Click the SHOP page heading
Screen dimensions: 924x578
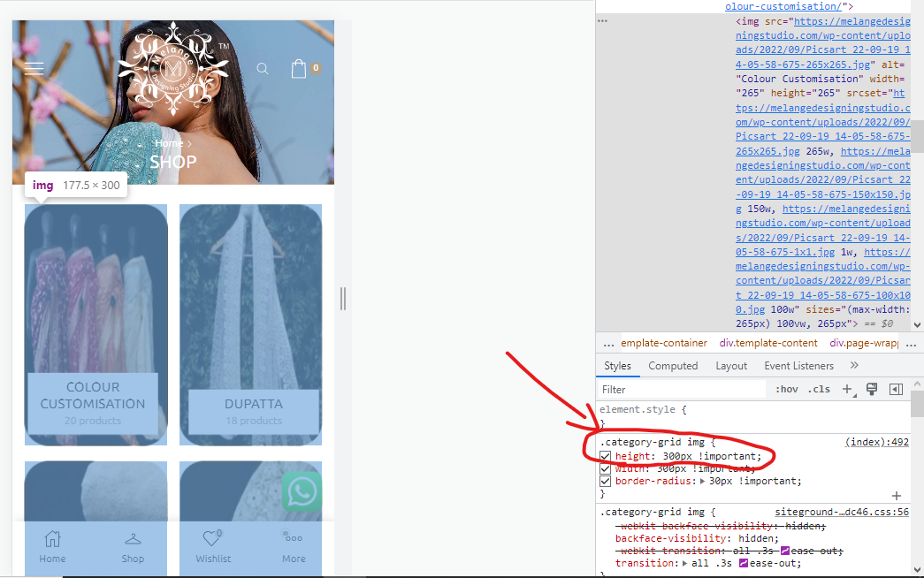point(173,162)
